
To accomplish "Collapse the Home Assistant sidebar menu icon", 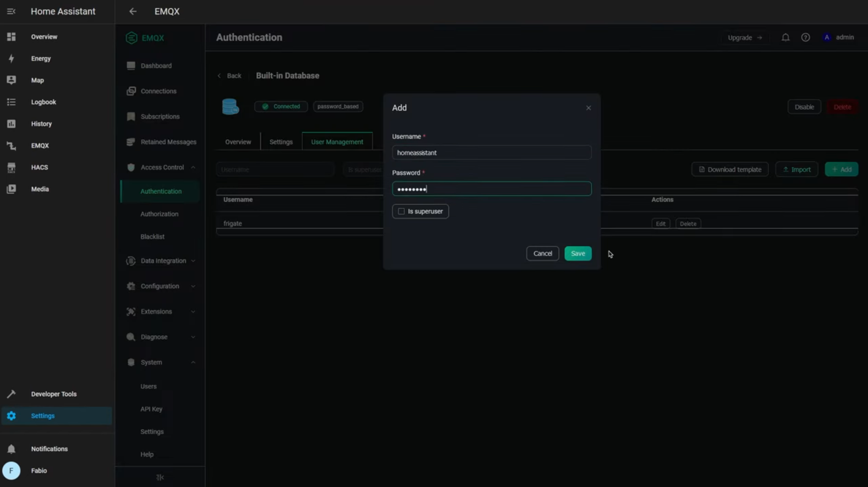I will click(x=11, y=11).
